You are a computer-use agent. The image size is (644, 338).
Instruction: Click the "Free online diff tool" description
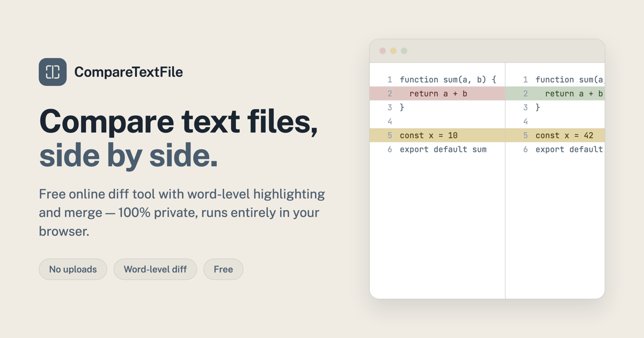pos(182,212)
